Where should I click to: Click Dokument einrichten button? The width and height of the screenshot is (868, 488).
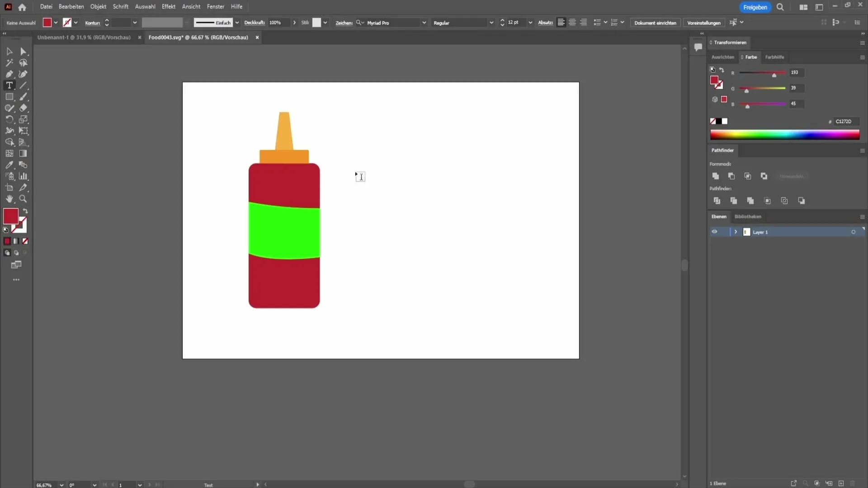coord(655,23)
